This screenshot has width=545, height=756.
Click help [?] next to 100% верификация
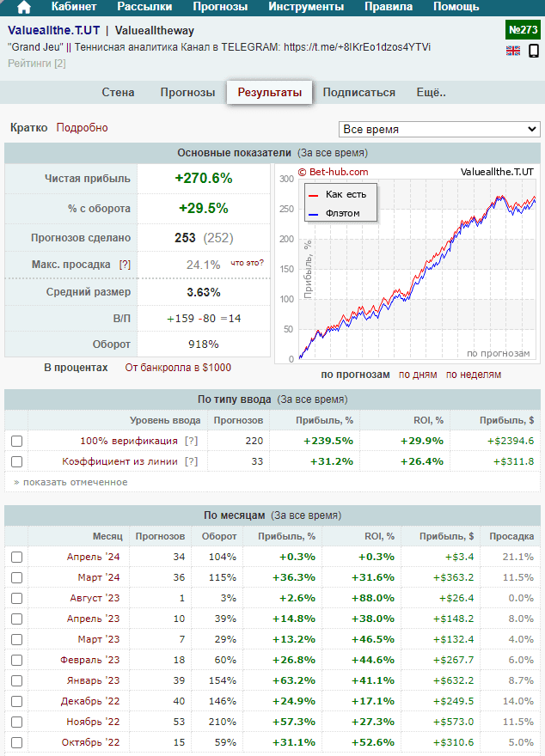click(x=191, y=441)
